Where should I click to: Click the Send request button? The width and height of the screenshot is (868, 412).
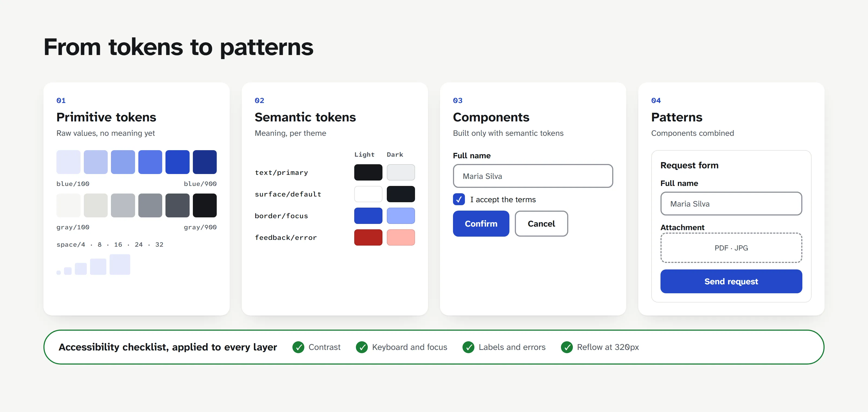point(731,281)
